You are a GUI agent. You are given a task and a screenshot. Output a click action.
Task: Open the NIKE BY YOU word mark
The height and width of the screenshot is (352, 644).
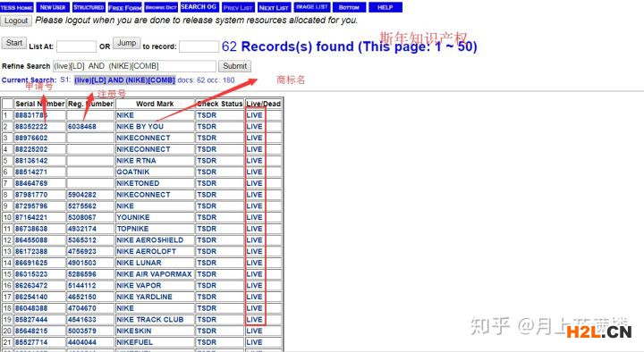coord(140,126)
